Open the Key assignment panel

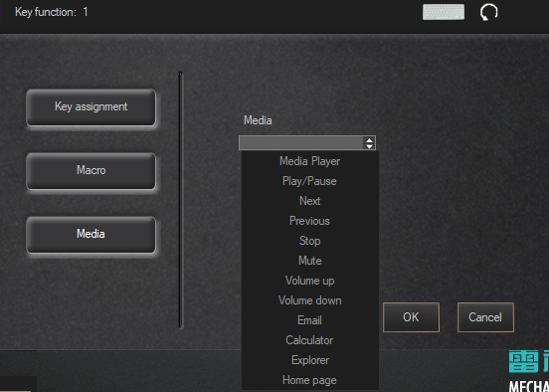pos(91,106)
